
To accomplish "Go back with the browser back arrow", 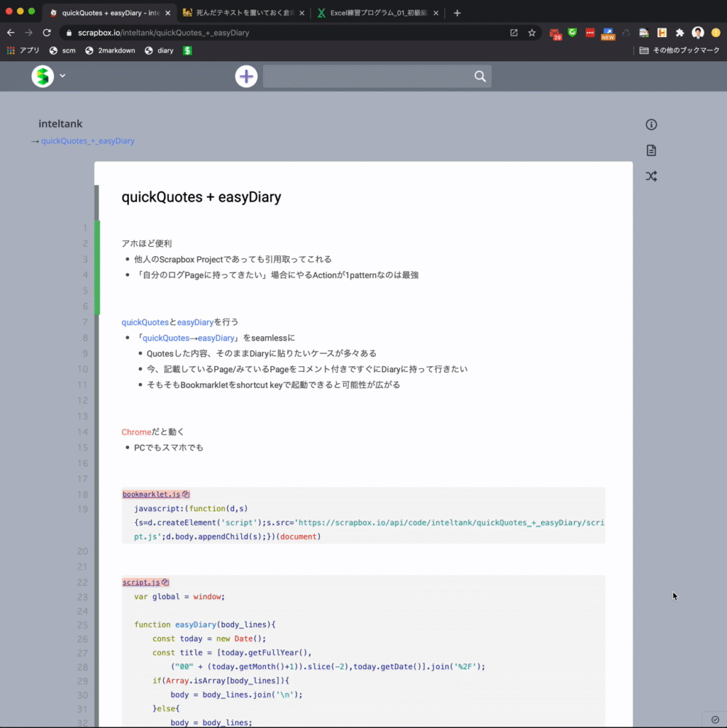I will pos(11,33).
